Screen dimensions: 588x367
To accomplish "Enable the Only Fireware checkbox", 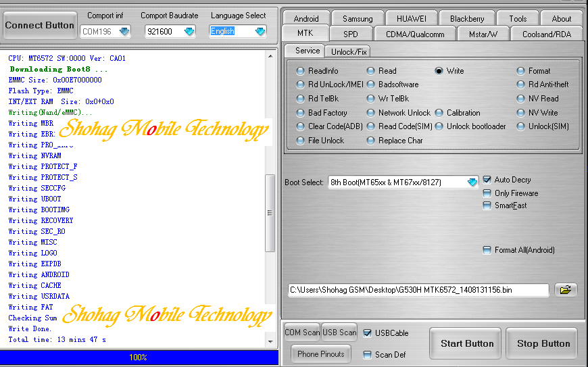I will [x=487, y=193].
